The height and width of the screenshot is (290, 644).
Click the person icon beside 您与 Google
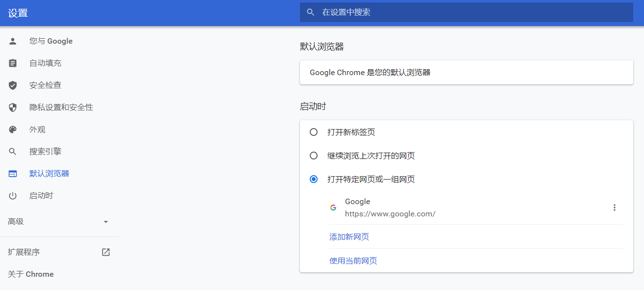[13, 41]
